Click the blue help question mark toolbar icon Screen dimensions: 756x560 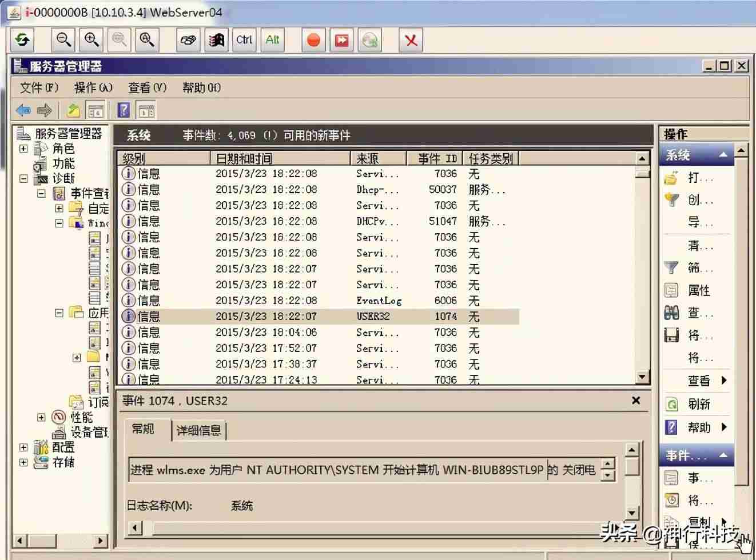tap(124, 110)
